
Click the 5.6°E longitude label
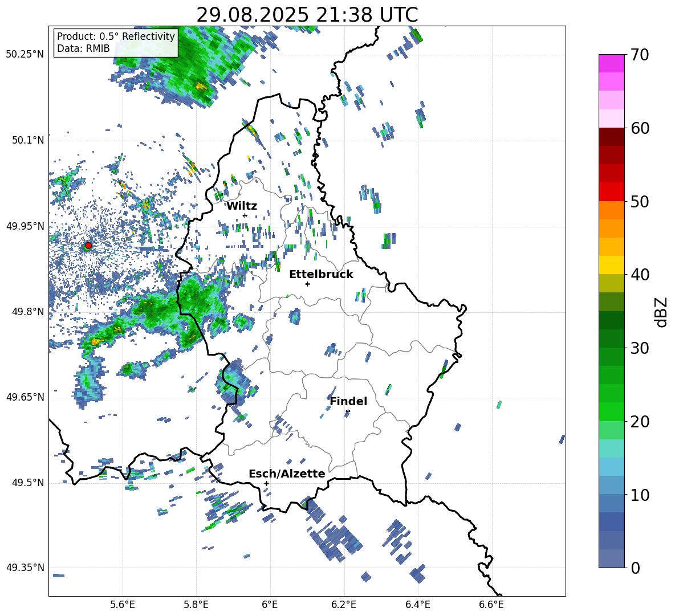point(123,605)
